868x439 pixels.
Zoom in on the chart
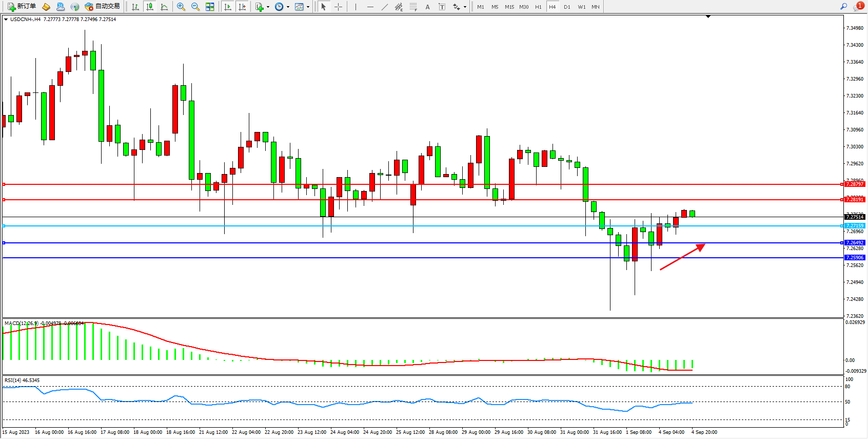(x=181, y=7)
